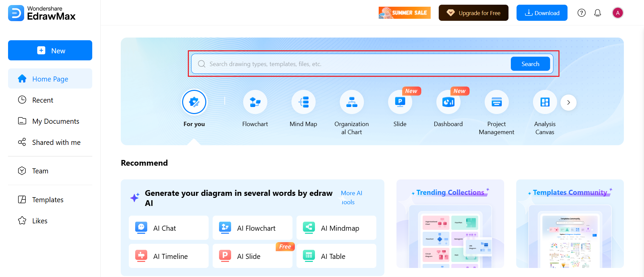Open the Trending Collections card
The image size is (644, 277).
(450, 224)
